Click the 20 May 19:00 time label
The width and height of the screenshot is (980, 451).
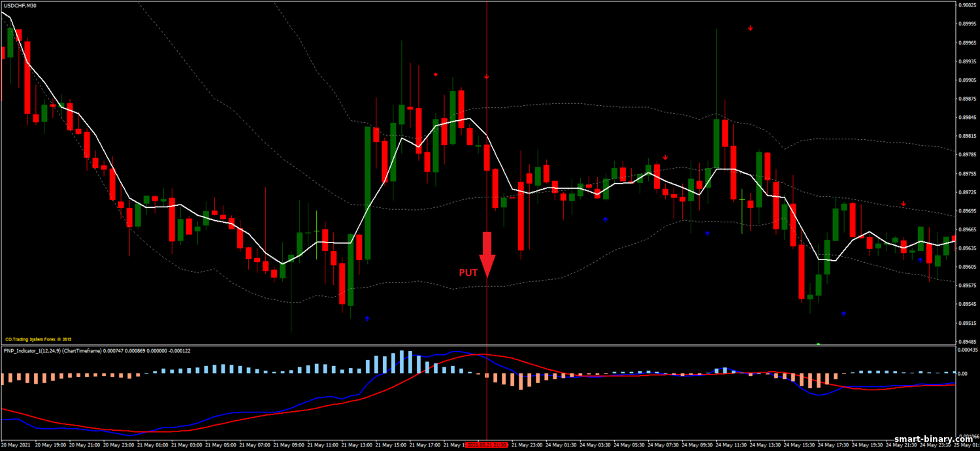click(51, 444)
